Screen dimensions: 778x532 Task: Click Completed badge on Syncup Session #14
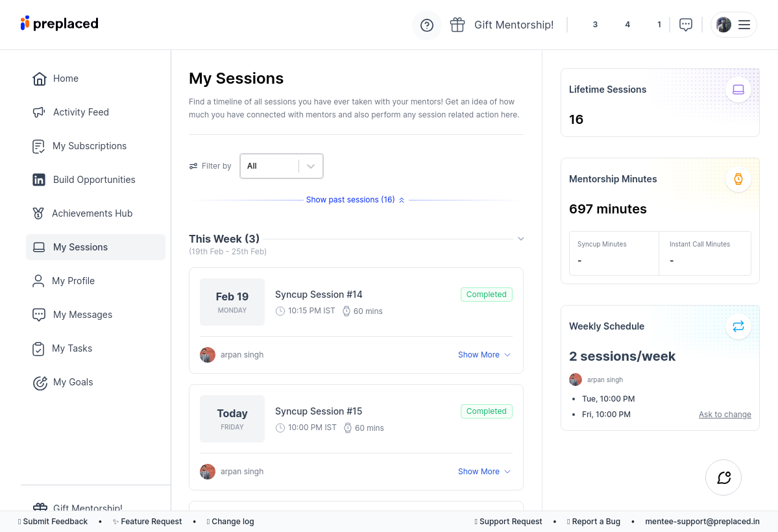(x=486, y=295)
